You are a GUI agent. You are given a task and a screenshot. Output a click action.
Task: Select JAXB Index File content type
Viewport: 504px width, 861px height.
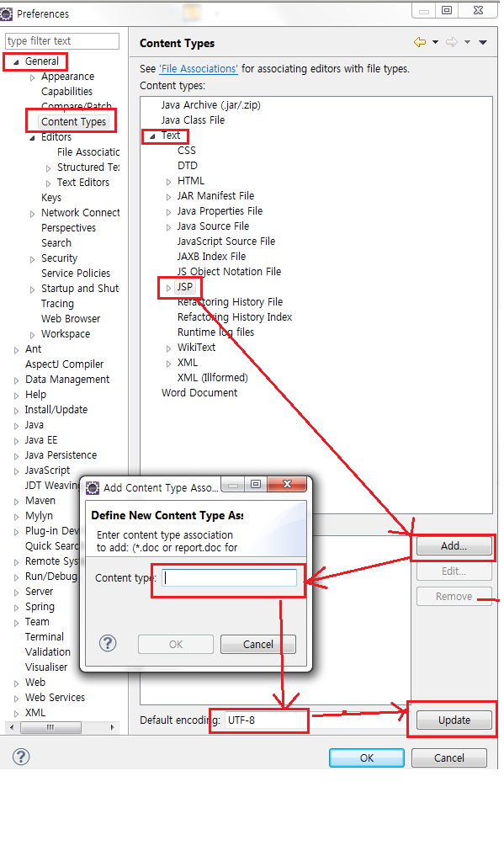pyautogui.click(x=211, y=257)
